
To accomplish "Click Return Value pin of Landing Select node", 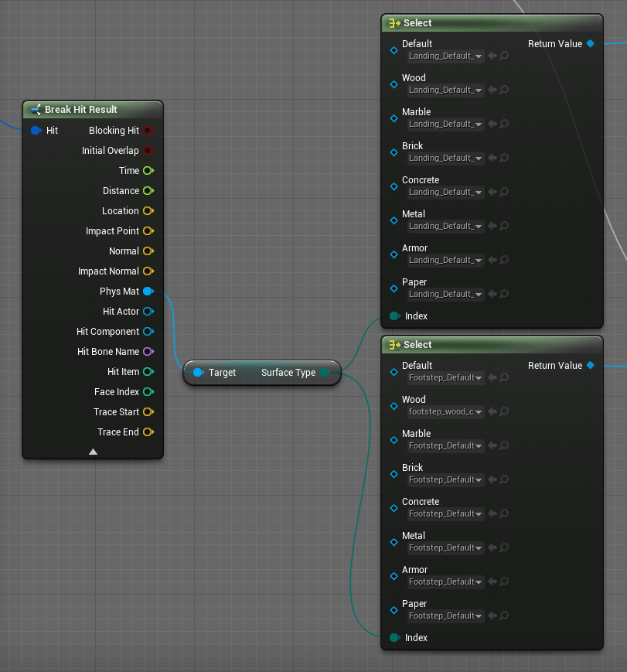I will click(590, 44).
